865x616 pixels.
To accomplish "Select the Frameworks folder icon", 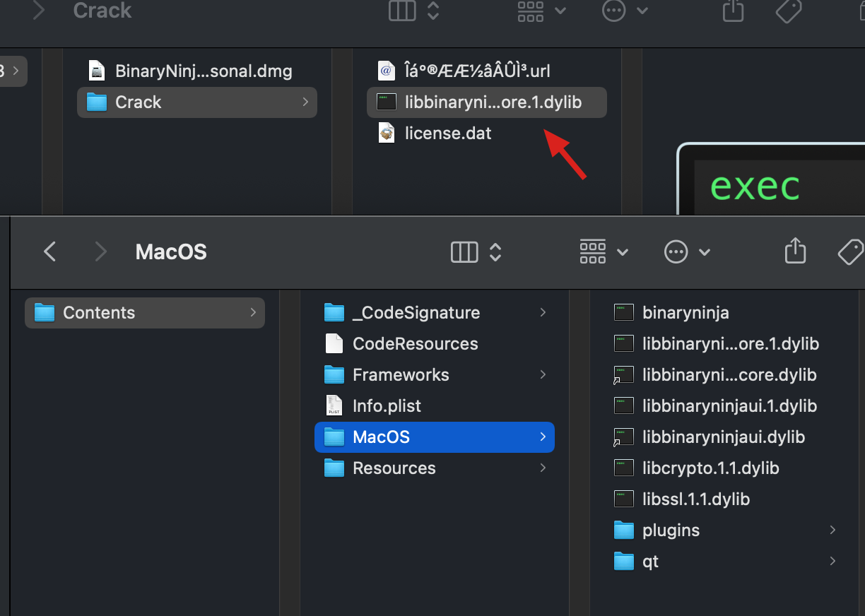I will [334, 374].
